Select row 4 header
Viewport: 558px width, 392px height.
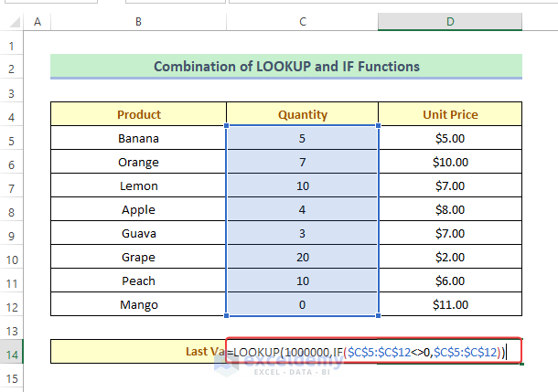(12, 115)
